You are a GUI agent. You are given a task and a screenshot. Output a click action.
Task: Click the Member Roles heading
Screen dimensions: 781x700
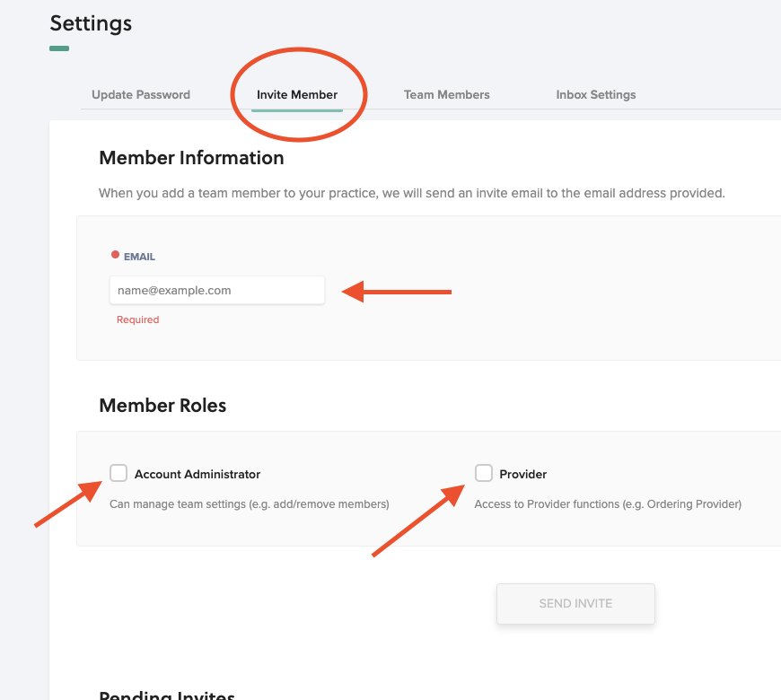[162, 406]
